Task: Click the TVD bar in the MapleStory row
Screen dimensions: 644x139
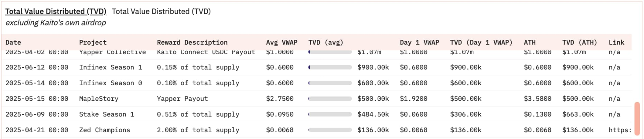Action: (x=330, y=98)
